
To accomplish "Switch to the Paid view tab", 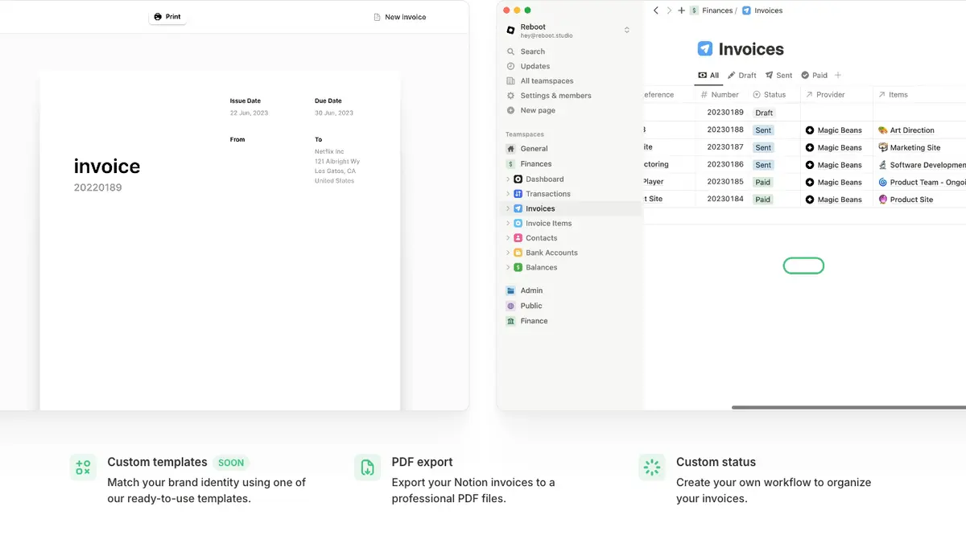I will point(814,76).
